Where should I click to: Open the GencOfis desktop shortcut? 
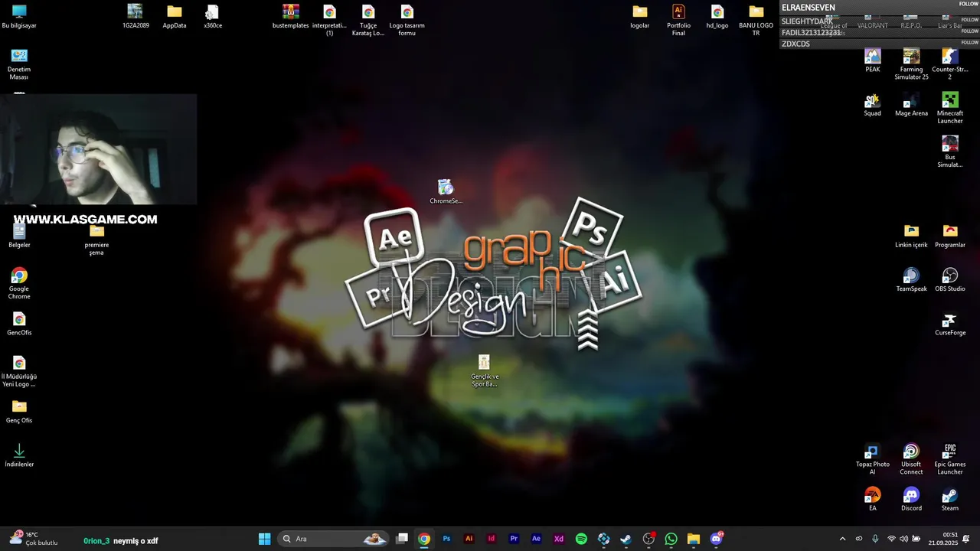[x=19, y=324]
